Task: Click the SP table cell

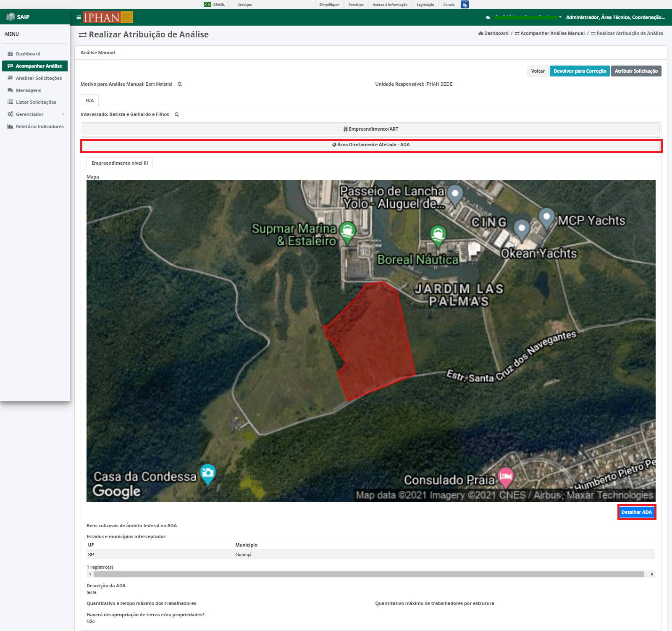Action: click(91, 555)
